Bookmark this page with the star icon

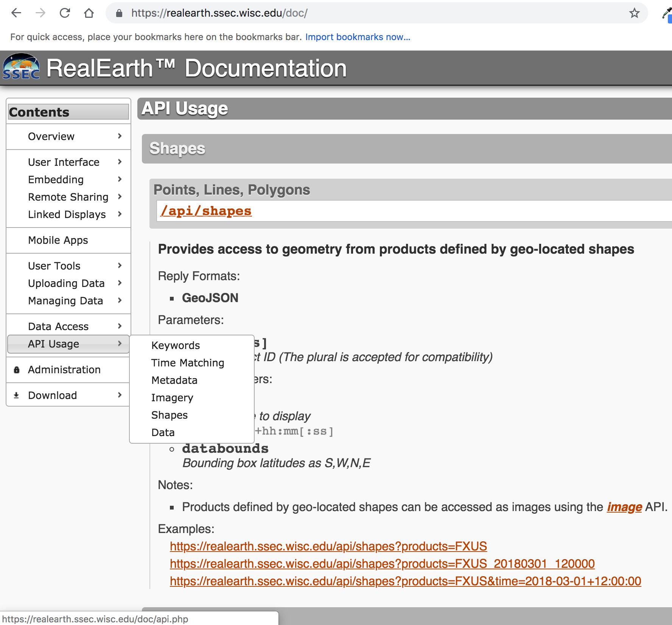[635, 13]
